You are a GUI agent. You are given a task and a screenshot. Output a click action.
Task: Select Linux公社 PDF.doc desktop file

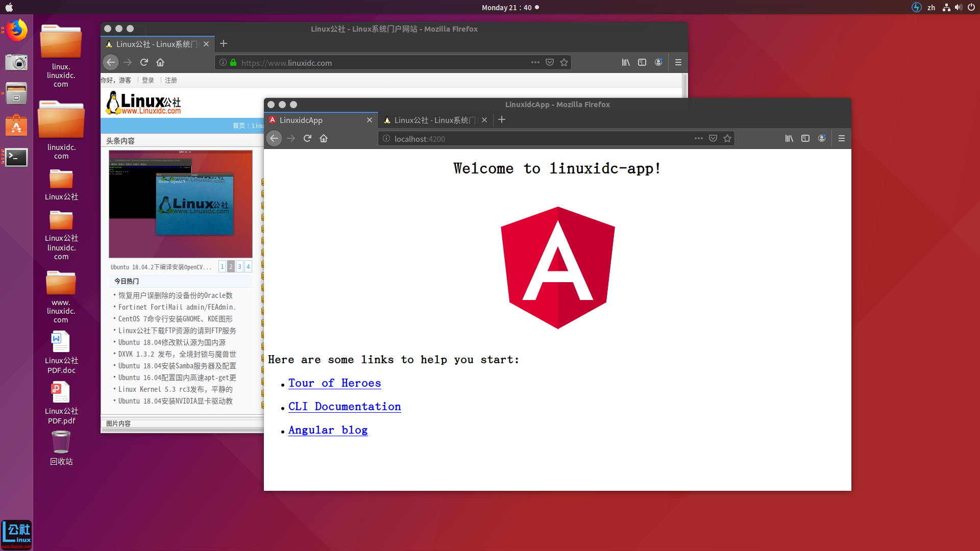click(61, 352)
